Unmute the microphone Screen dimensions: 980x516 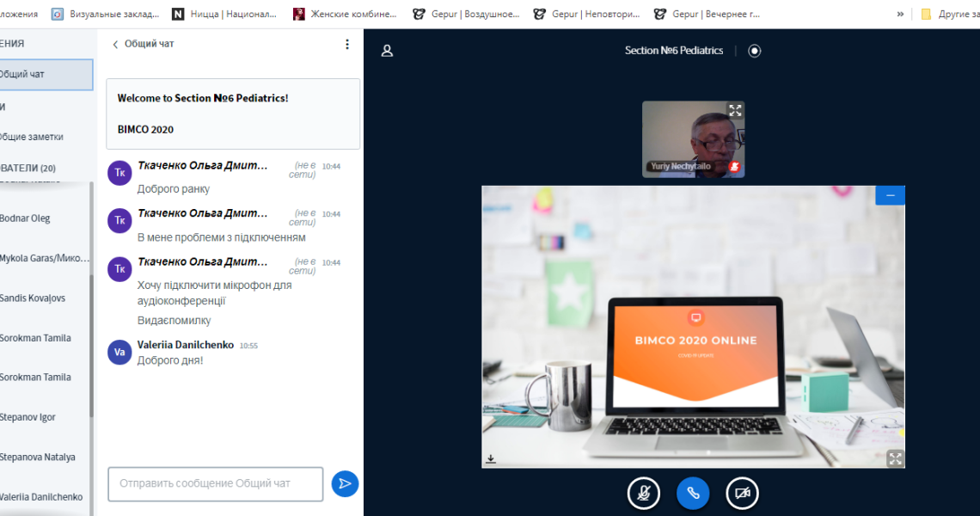[x=644, y=494]
